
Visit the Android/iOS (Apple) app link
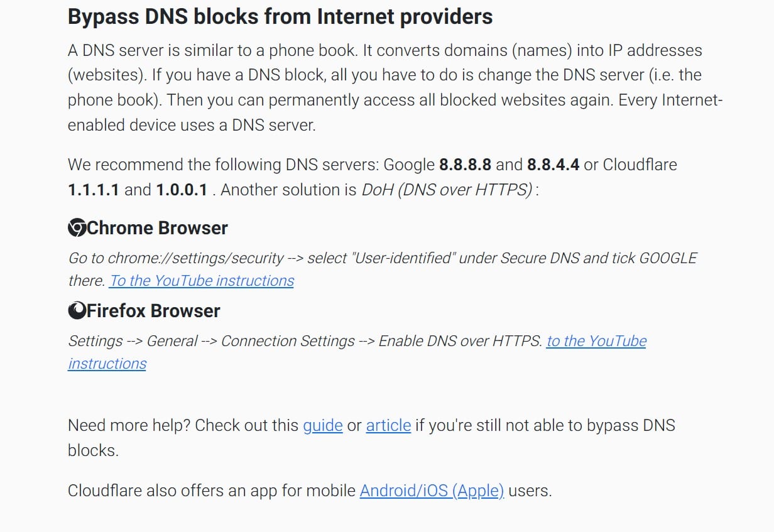click(432, 491)
